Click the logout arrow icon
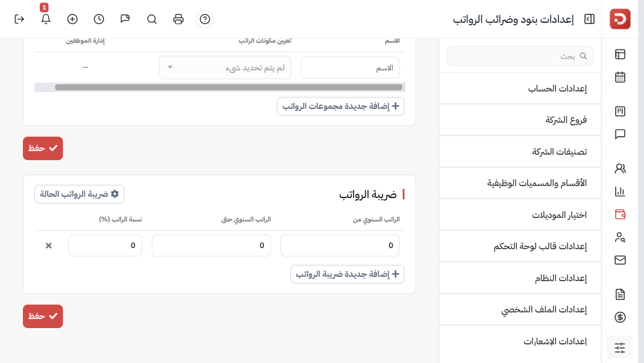Image resolution: width=644 pixels, height=363 pixels. click(x=19, y=19)
